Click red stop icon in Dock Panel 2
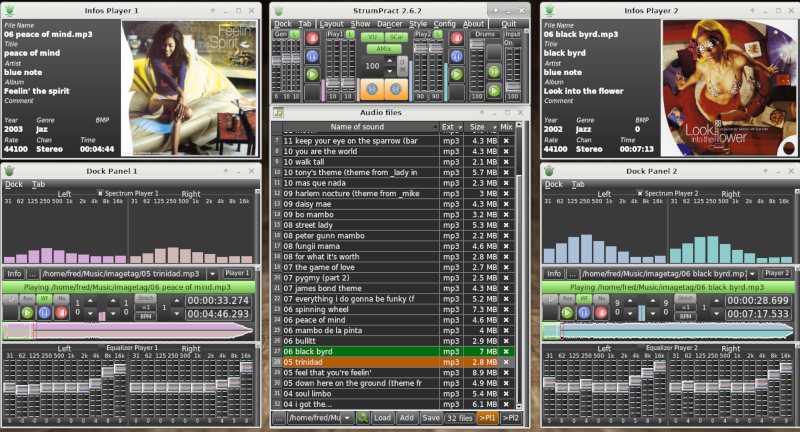Viewport: 800px width, 432px height. (x=601, y=312)
